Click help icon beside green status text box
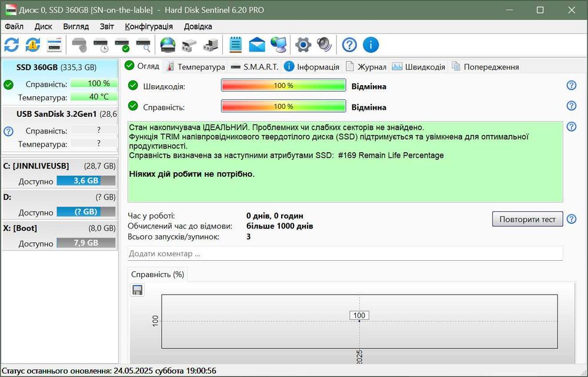This screenshot has width=588, height=377. (x=571, y=126)
